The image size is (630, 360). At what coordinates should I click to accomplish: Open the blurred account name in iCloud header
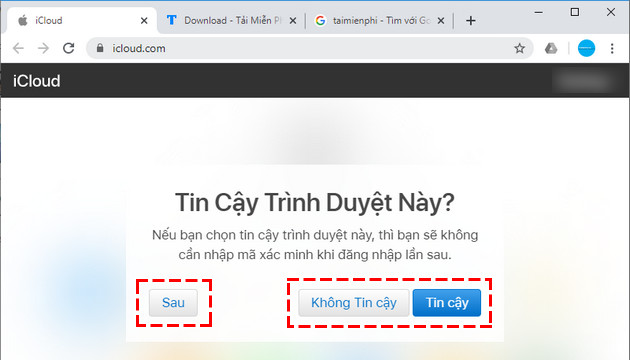(583, 81)
